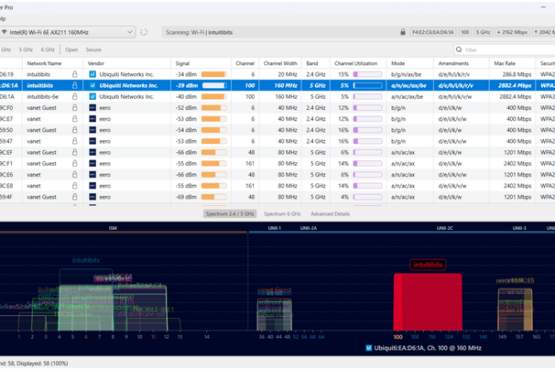Viewport: 555px width, 370px height.
Task: Sort by Channel Utilization column
Action: pyautogui.click(x=356, y=63)
